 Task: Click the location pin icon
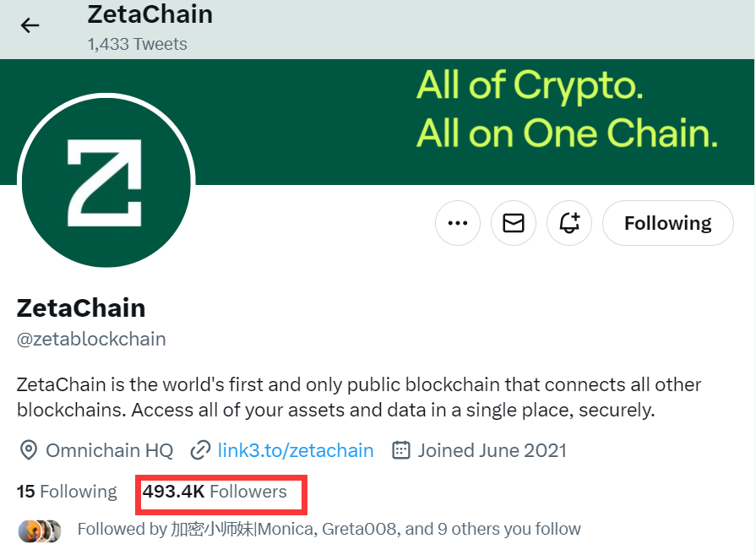(x=28, y=450)
